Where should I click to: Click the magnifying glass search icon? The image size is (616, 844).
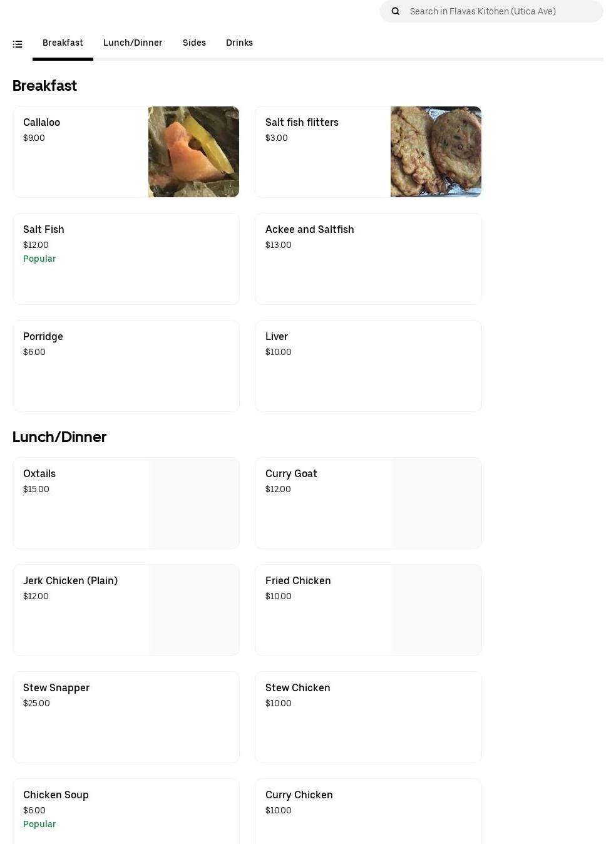tap(396, 11)
